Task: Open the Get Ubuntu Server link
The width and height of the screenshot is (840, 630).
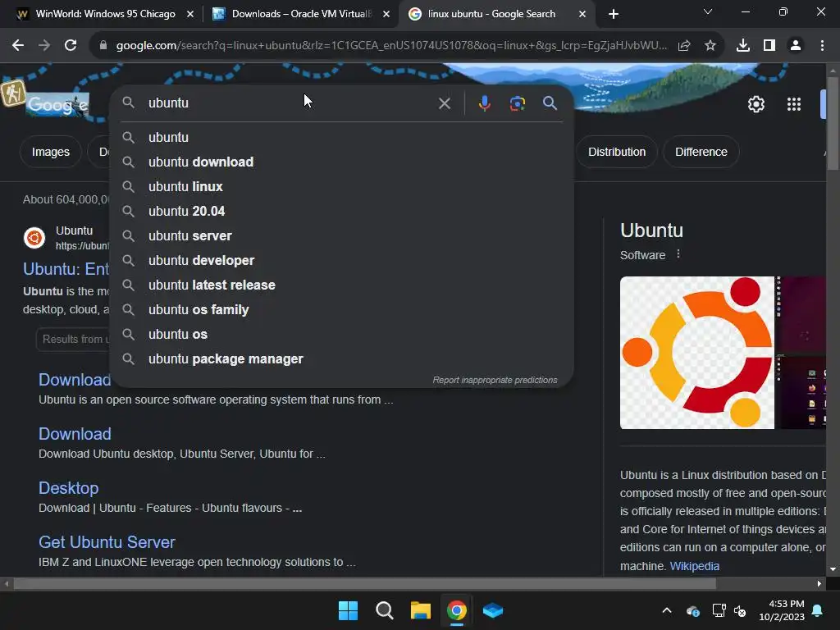Action: 107,542
